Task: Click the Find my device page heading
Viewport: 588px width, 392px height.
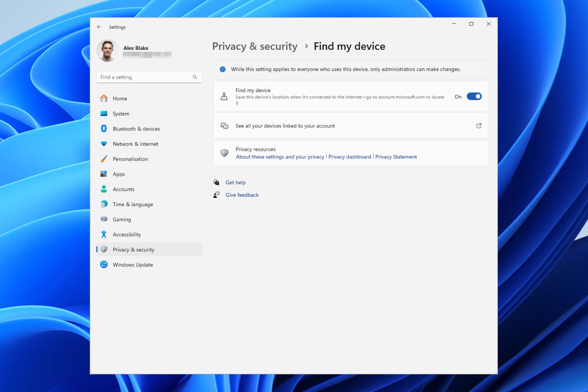Action: coord(349,46)
